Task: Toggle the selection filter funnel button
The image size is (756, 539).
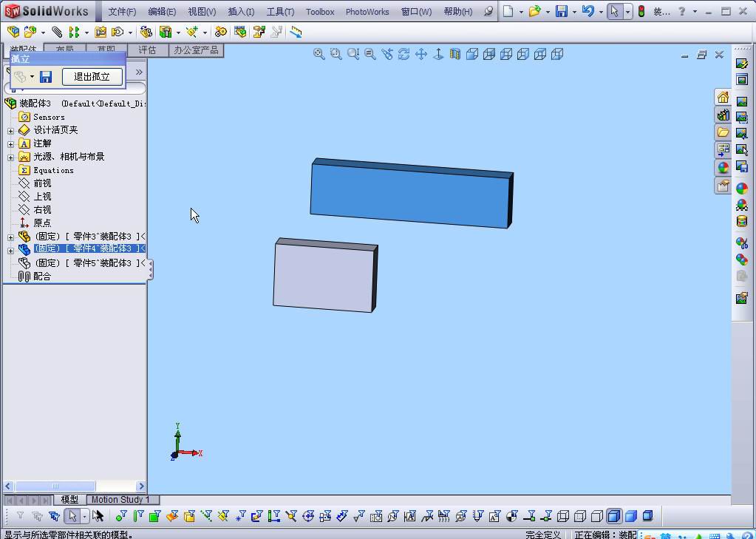Action: coord(20,516)
